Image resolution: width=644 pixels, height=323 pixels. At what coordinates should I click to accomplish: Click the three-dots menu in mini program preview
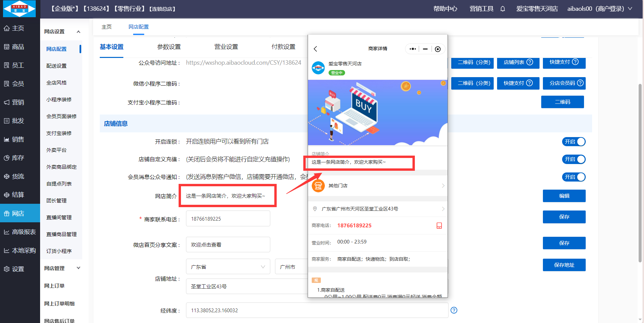(x=413, y=49)
